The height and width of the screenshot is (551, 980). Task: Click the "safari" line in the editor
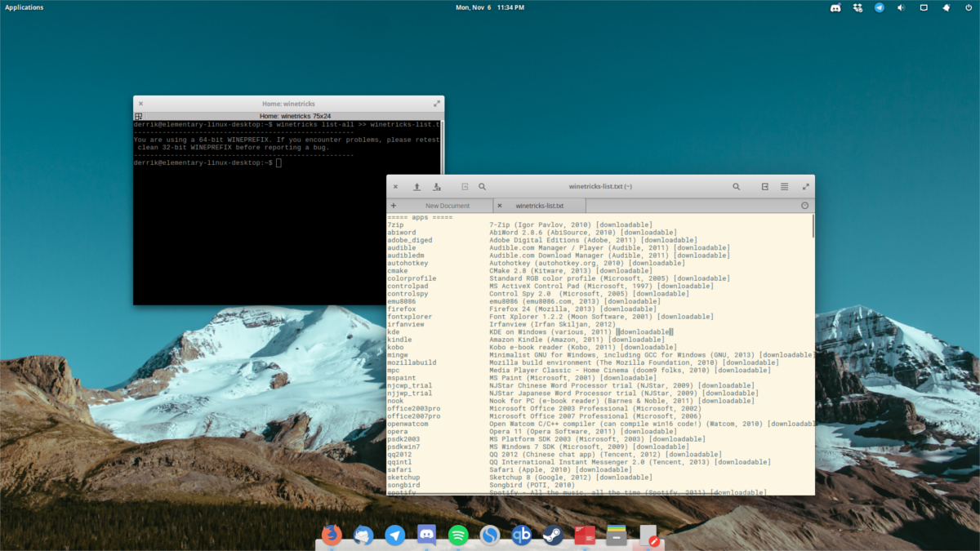(399, 469)
